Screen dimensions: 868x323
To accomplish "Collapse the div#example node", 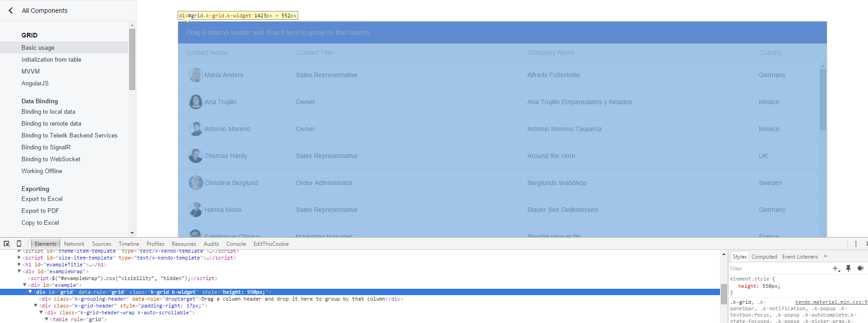I will 25,285.
